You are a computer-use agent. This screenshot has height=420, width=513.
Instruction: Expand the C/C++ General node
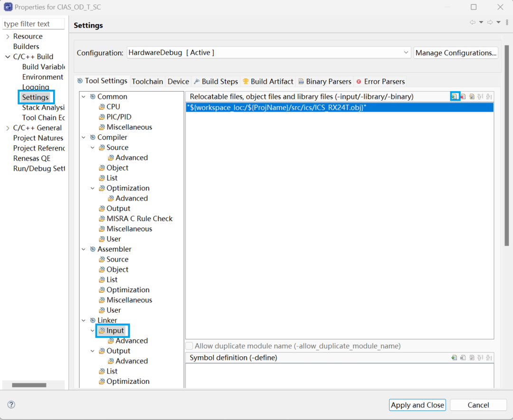(8, 128)
